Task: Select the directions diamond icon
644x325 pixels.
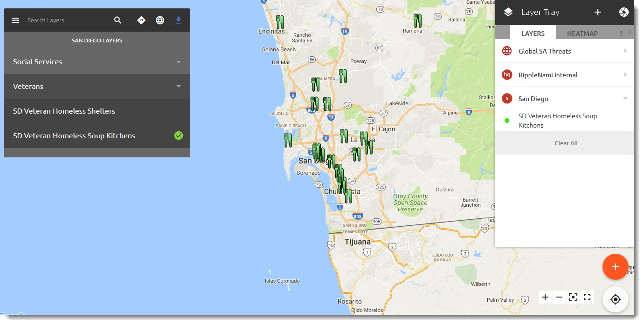Action: point(141,20)
